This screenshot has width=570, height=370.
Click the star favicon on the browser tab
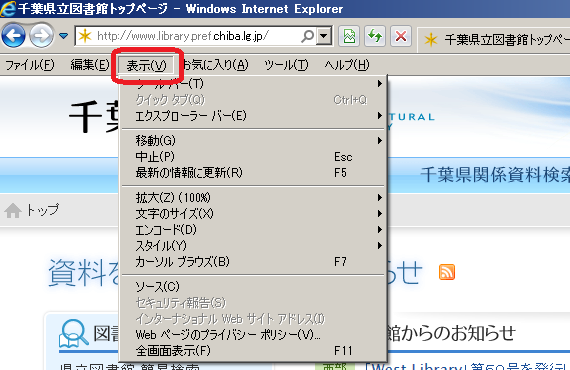tap(431, 40)
